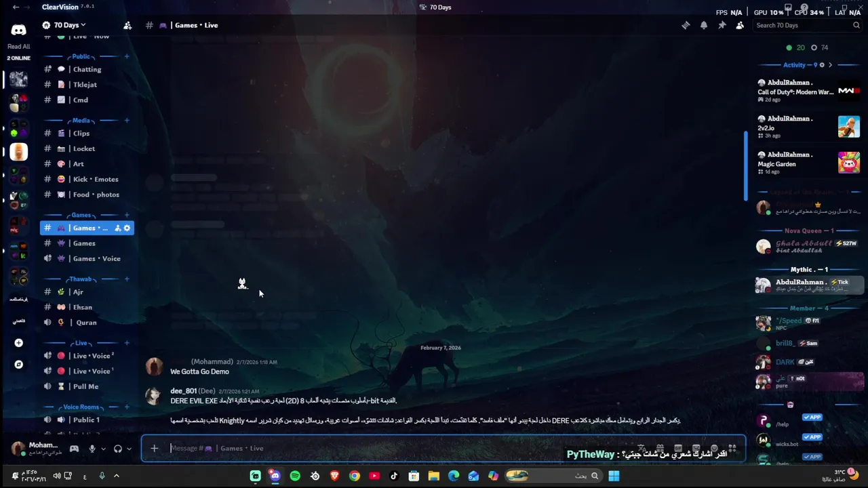Viewport: 868px width, 488px height.
Task: Send a gift icon in message bar
Action: pyautogui.click(x=659, y=448)
